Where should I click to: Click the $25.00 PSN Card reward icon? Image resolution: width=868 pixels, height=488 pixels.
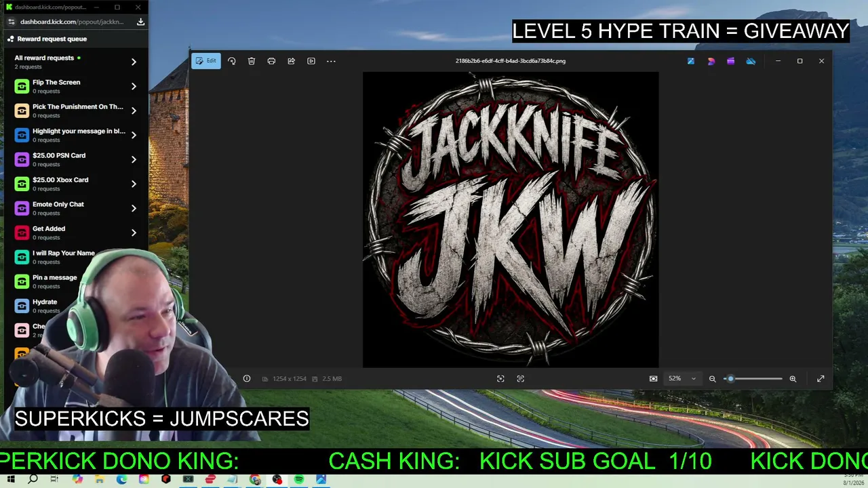(22, 159)
